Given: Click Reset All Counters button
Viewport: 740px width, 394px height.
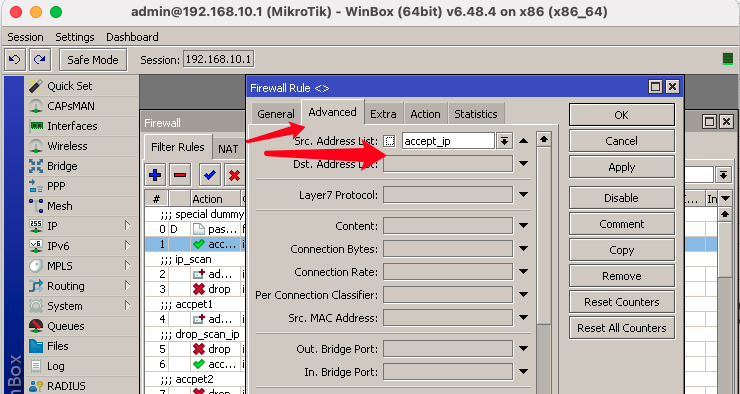Looking at the screenshot, I should 622,328.
